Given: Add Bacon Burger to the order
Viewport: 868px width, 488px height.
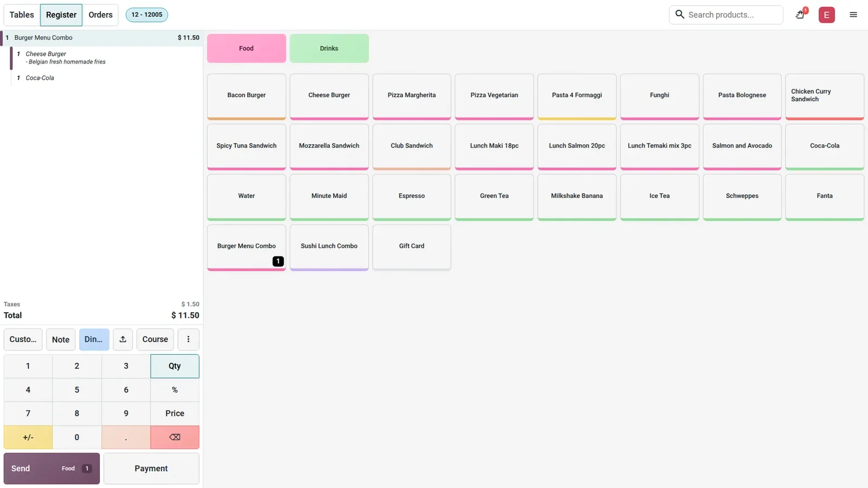Looking at the screenshot, I should (246, 97).
